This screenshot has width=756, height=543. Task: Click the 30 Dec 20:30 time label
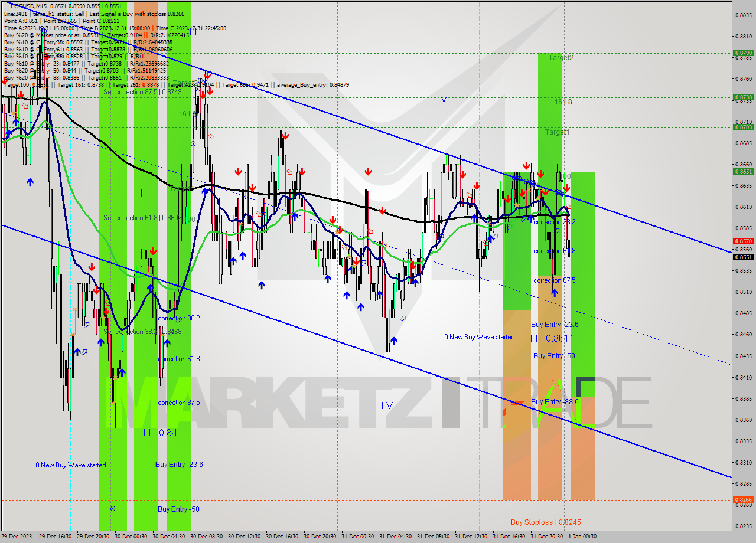point(320,537)
